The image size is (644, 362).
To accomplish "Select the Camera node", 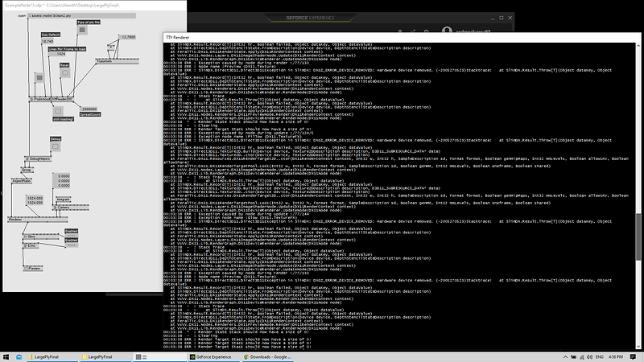I will tap(71, 208).
